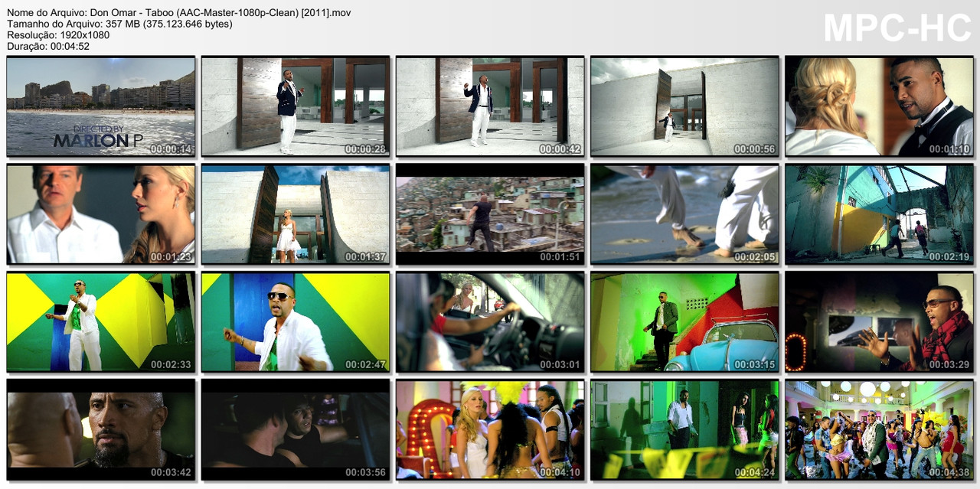Click the thumbnail stamped 00:03:42
This screenshot has height=489, width=980.
point(101,430)
